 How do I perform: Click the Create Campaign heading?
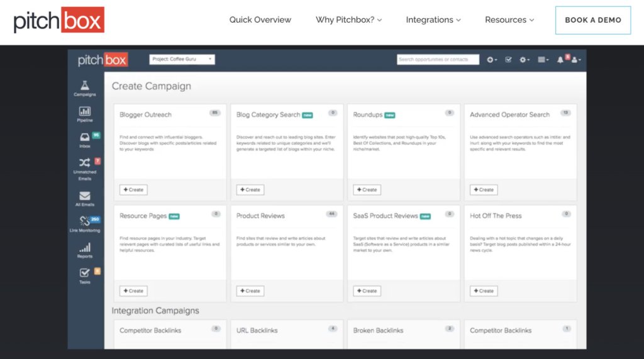151,86
